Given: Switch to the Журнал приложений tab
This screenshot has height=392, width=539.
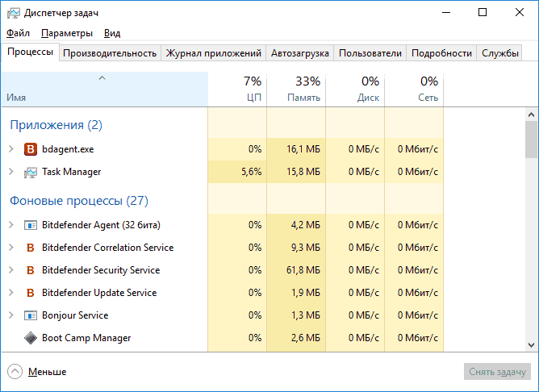Looking at the screenshot, I should coord(214,53).
